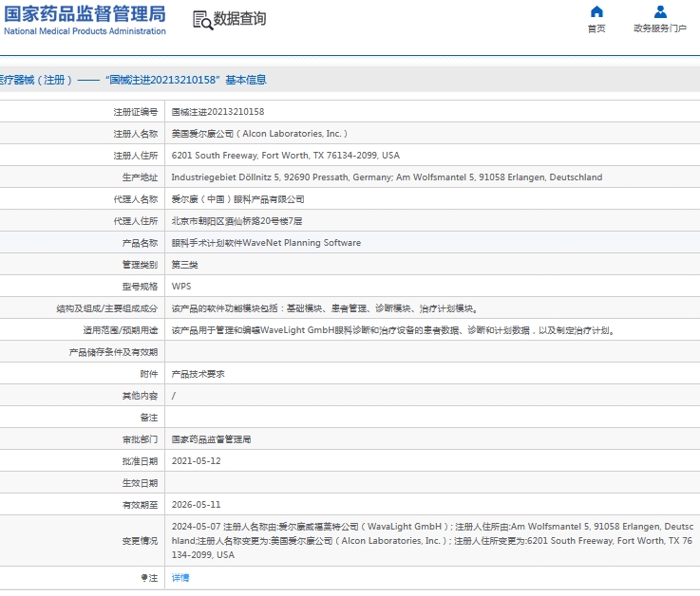Click the 适用范围 WaveLight GmbH description

(x=394, y=330)
